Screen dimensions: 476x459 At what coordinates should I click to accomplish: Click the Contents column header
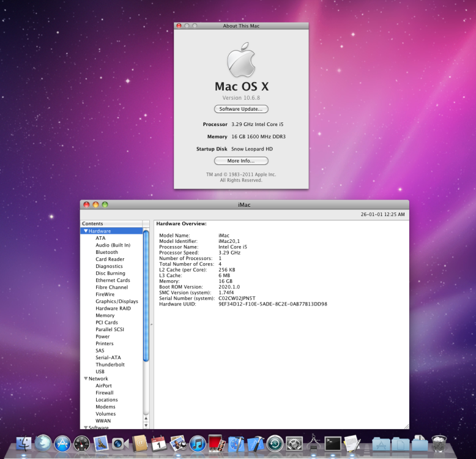(x=111, y=223)
